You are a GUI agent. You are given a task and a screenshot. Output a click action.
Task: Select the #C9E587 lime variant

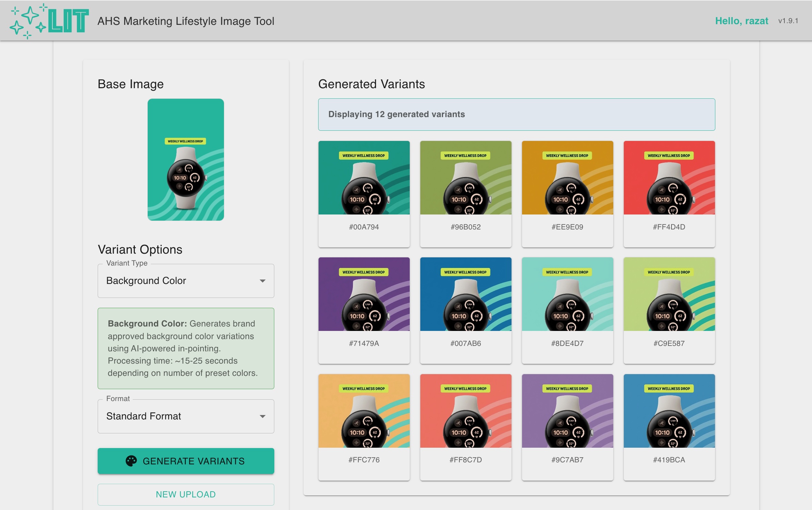[669, 294]
